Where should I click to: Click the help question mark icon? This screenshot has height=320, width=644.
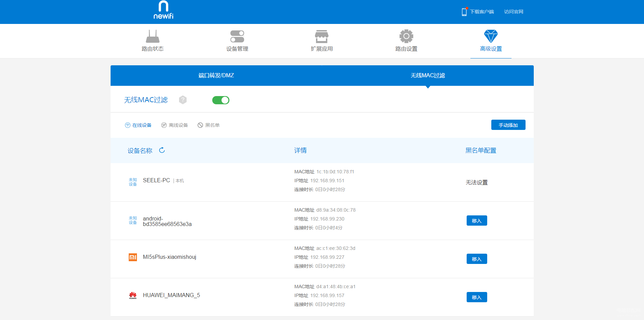183,100
